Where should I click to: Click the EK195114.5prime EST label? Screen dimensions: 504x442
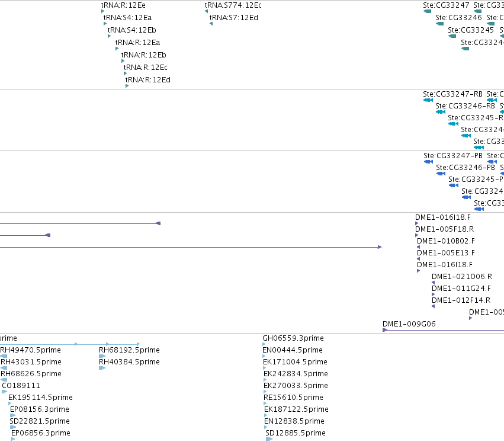(x=40, y=398)
